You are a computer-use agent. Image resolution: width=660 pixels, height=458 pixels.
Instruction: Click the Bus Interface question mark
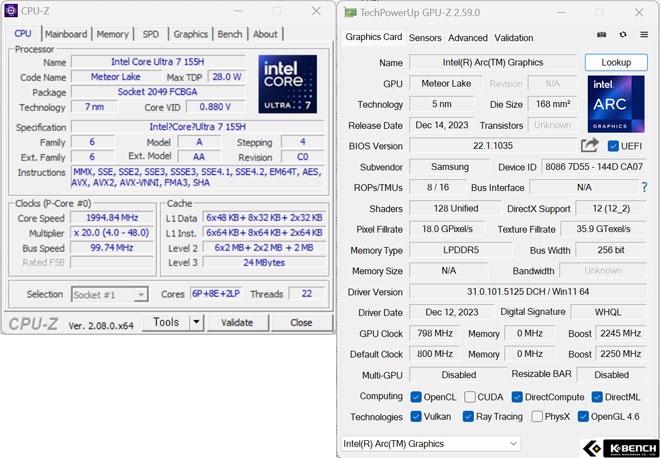644,187
